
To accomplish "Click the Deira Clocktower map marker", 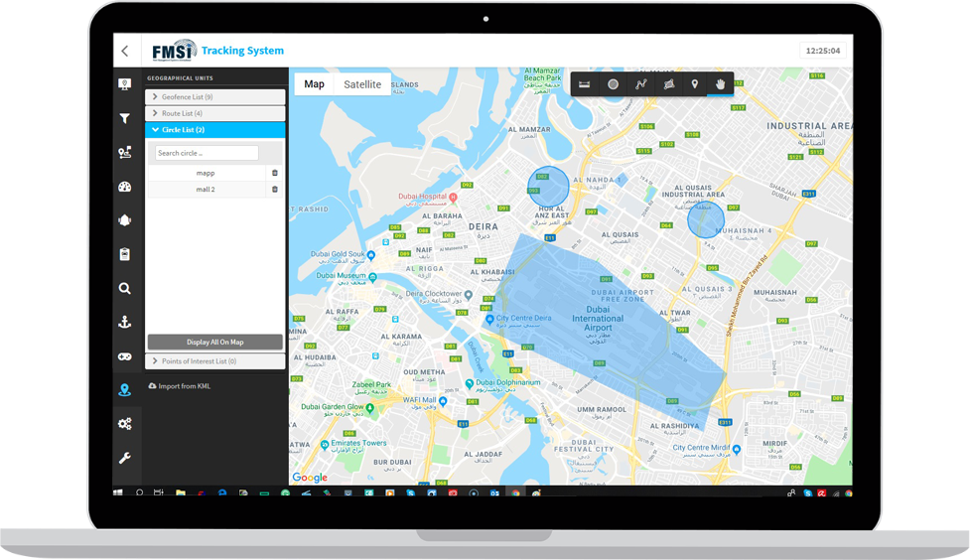I will click(x=469, y=295).
